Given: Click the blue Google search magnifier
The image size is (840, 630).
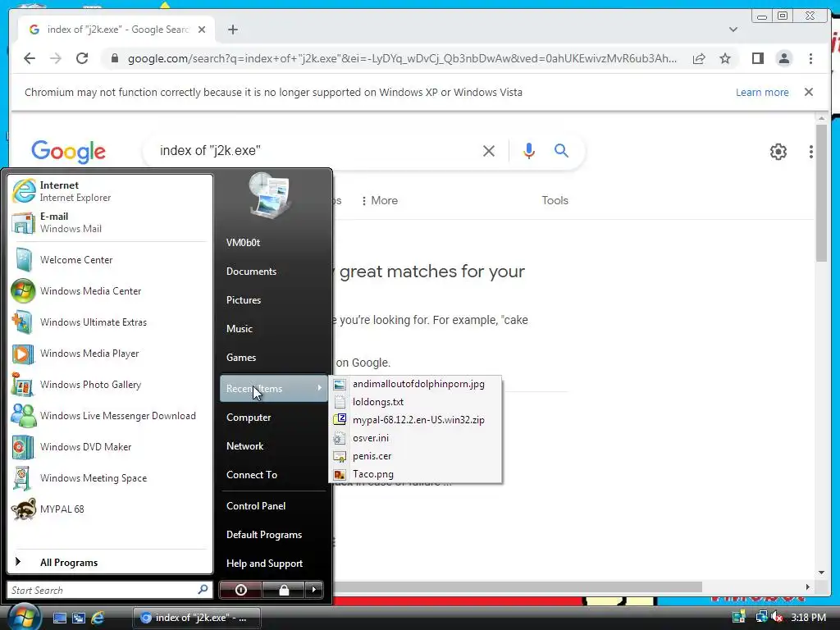Looking at the screenshot, I should (x=561, y=151).
